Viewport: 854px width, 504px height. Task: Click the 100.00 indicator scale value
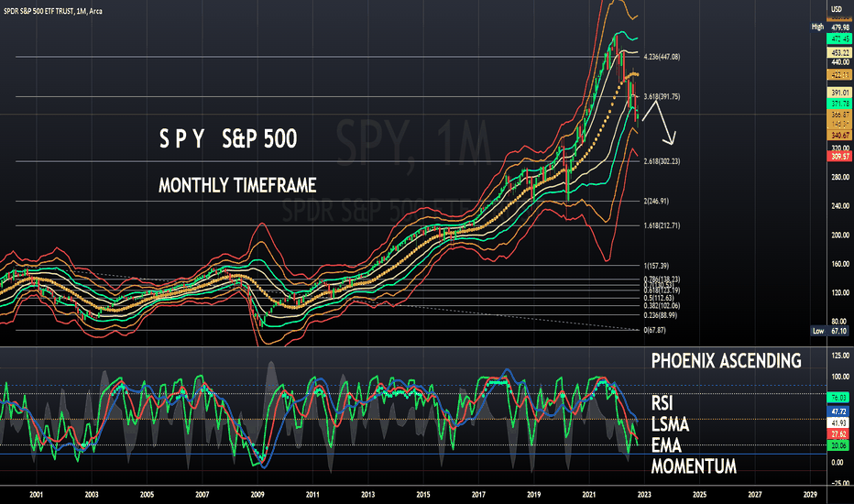(x=840, y=377)
